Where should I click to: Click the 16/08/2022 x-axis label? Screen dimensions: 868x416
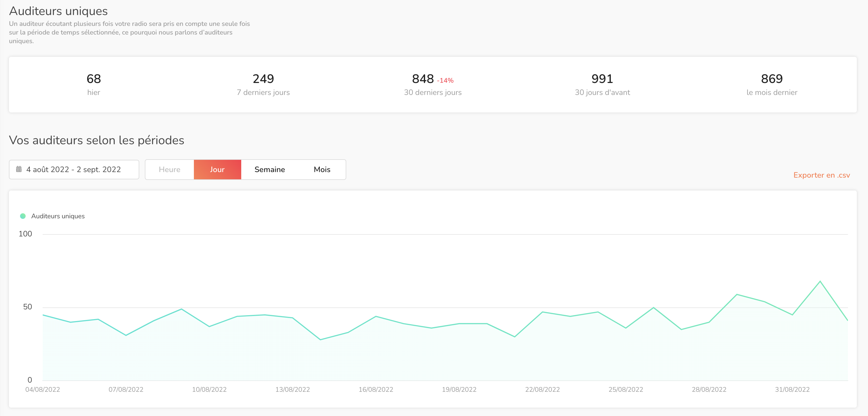coord(376,389)
